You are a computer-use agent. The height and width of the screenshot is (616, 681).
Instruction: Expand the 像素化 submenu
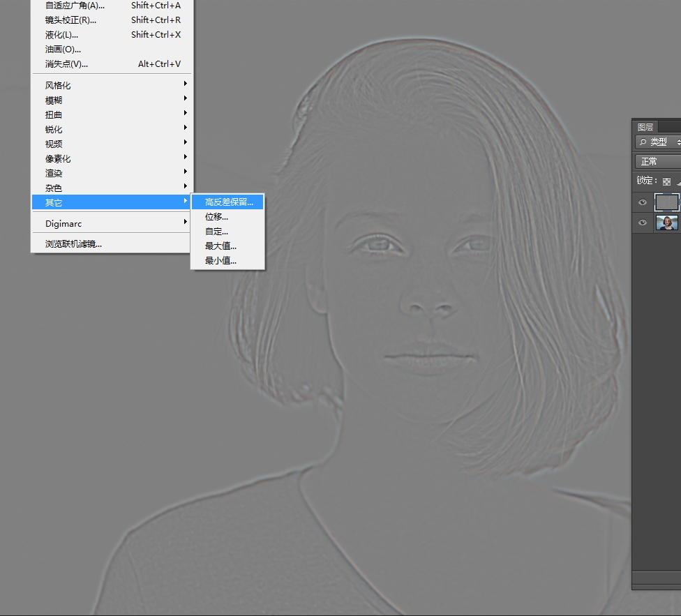point(112,159)
